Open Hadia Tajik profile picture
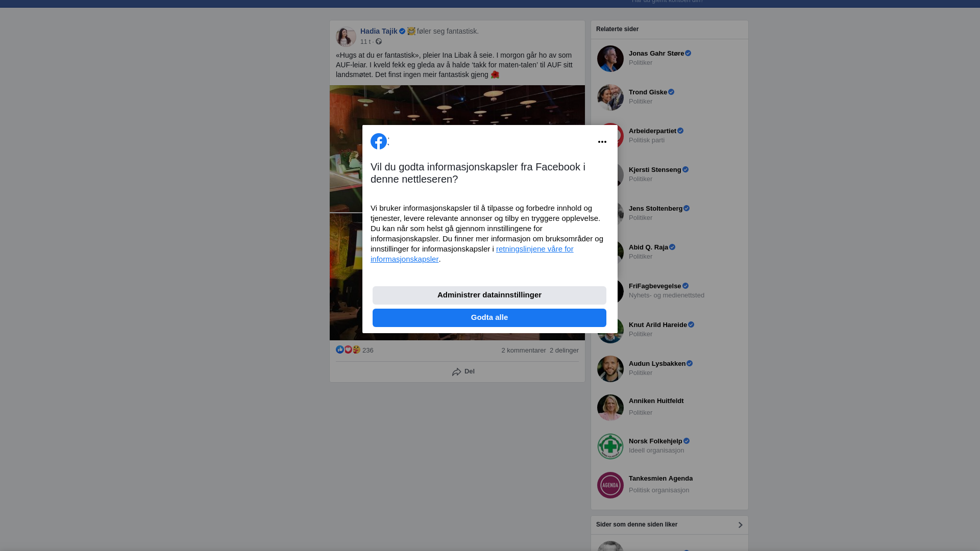The height and width of the screenshot is (551, 980). pyautogui.click(x=346, y=37)
